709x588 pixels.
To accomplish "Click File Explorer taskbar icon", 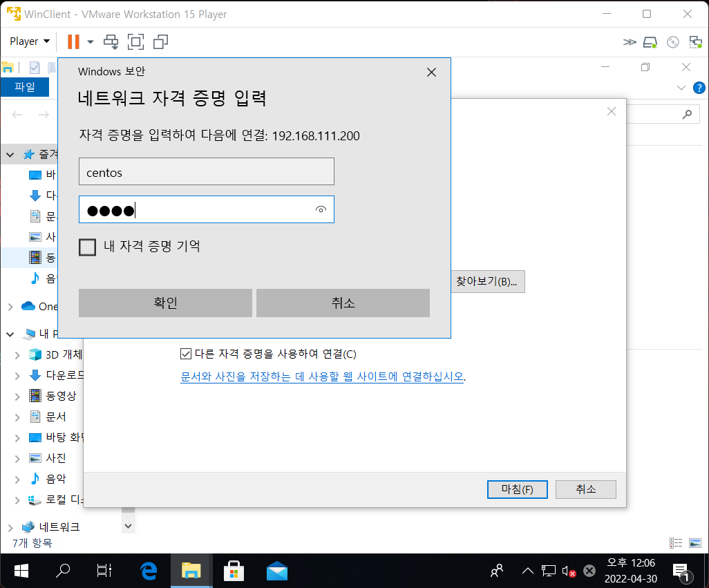I will [x=191, y=571].
